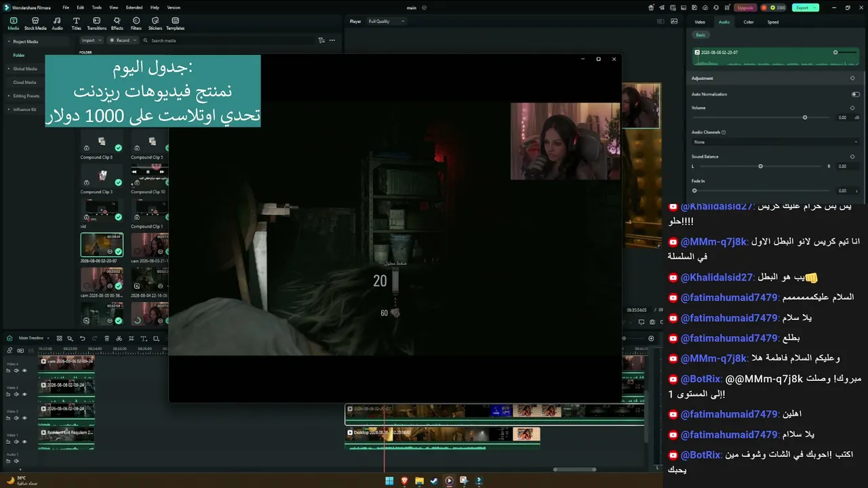Open the File Explorer taskbar icon

[x=419, y=481]
